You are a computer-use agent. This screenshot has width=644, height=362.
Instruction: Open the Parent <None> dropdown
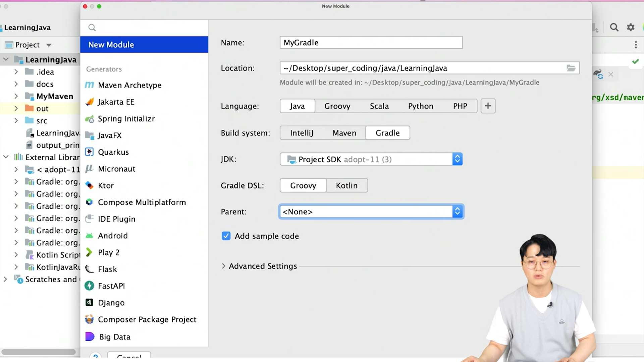point(371,212)
